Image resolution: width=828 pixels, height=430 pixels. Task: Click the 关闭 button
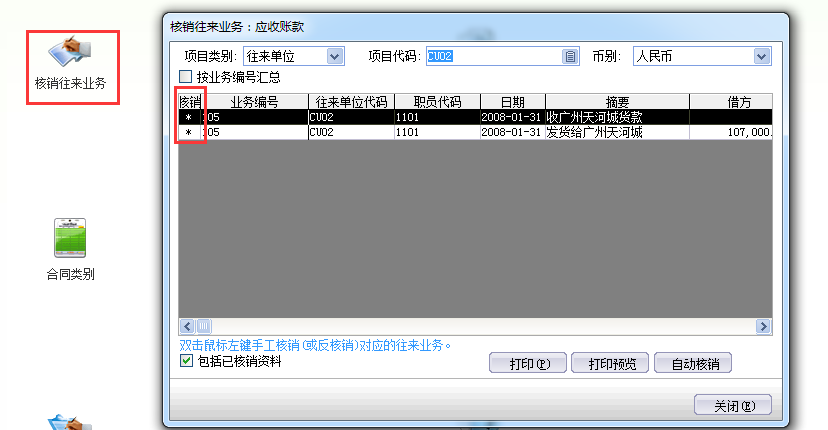[x=734, y=406]
